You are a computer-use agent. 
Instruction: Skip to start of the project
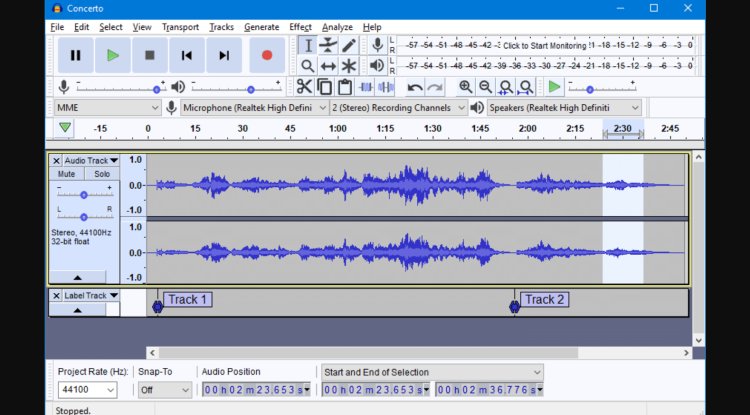(x=187, y=55)
